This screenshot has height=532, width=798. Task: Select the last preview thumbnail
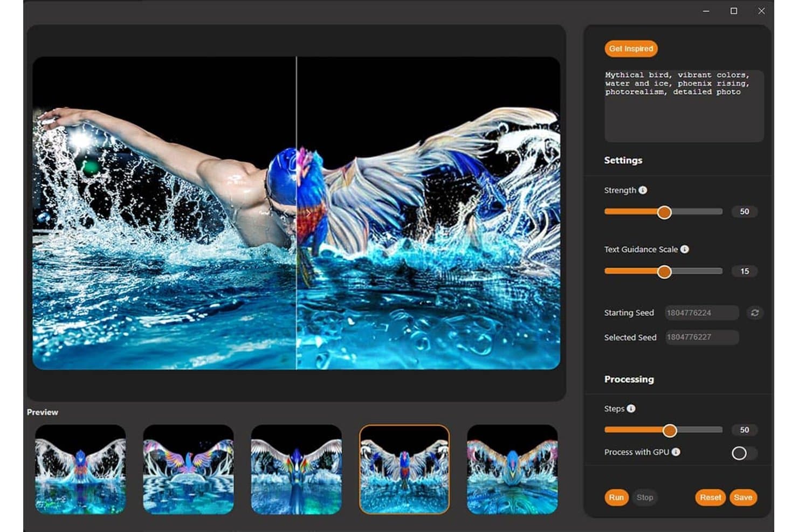[x=512, y=469]
